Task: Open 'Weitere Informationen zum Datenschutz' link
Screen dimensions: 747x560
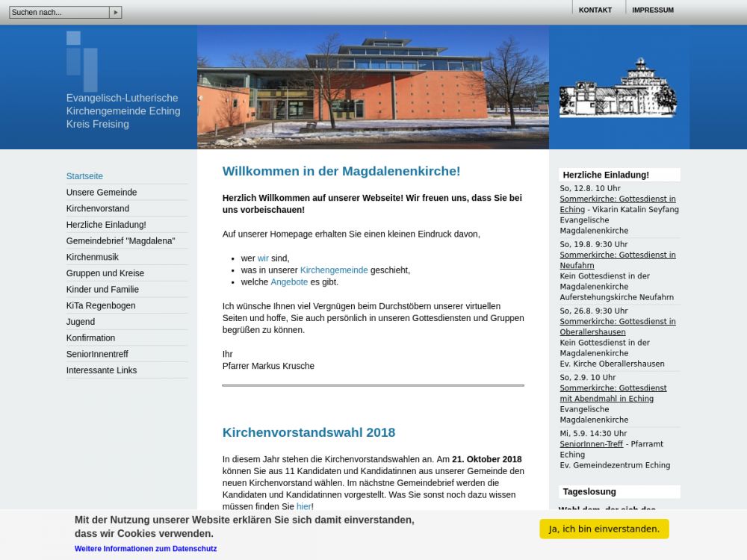Action: [146, 549]
